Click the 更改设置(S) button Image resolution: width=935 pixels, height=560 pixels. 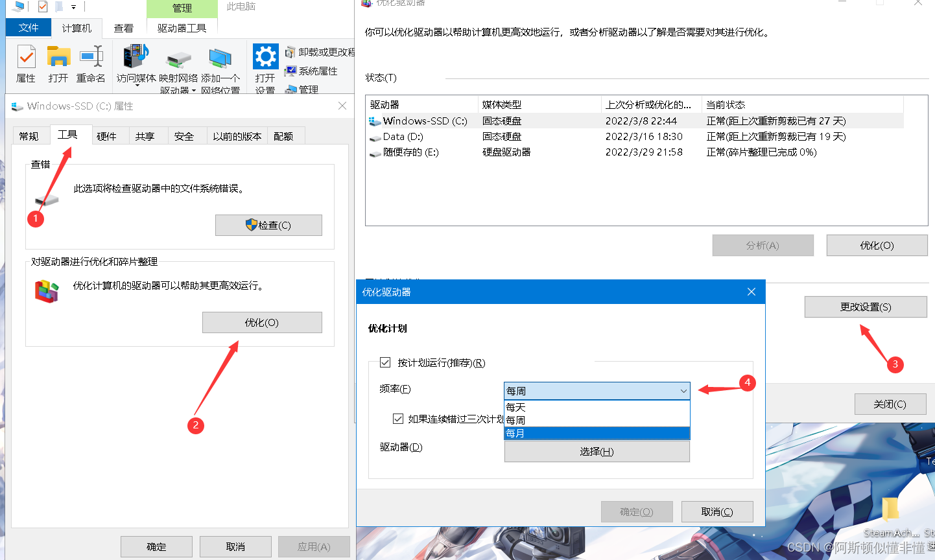pos(865,307)
